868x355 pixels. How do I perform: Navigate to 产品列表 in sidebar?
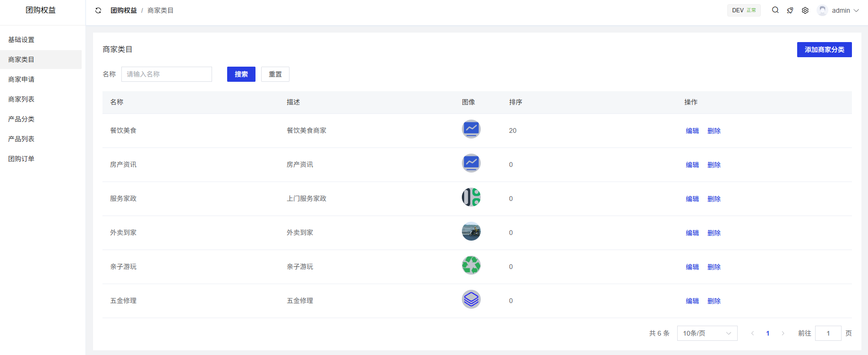21,139
